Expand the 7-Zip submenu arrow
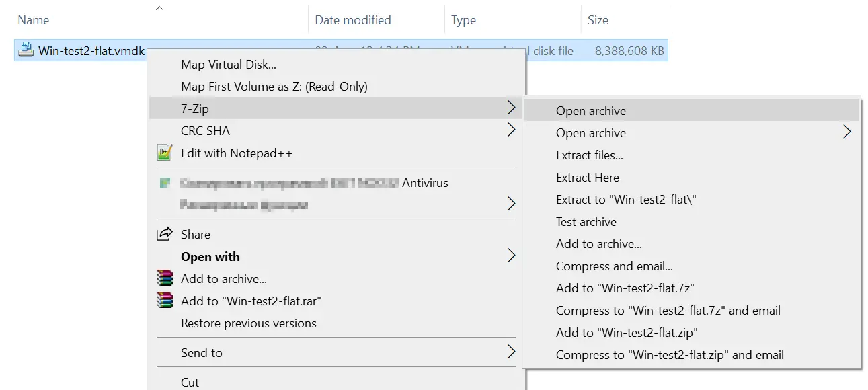Image resolution: width=868 pixels, height=390 pixels. pyautogui.click(x=512, y=108)
